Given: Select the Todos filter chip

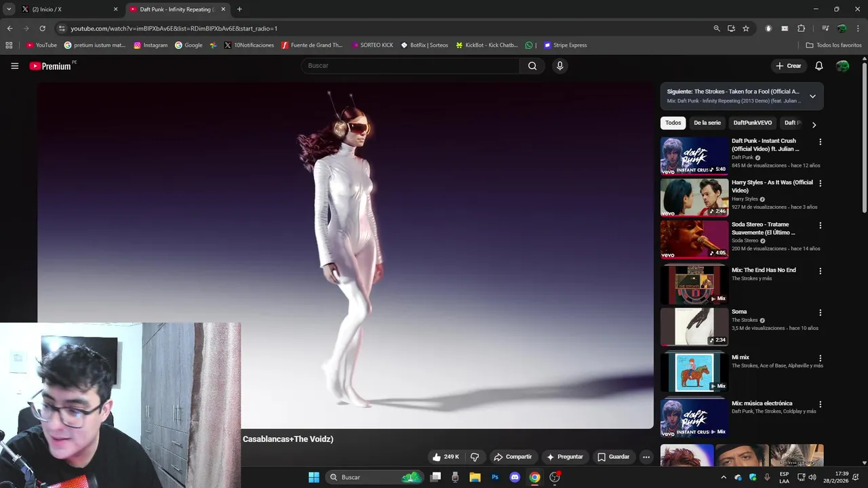Looking at the screenshot, I should click(673, 123).
